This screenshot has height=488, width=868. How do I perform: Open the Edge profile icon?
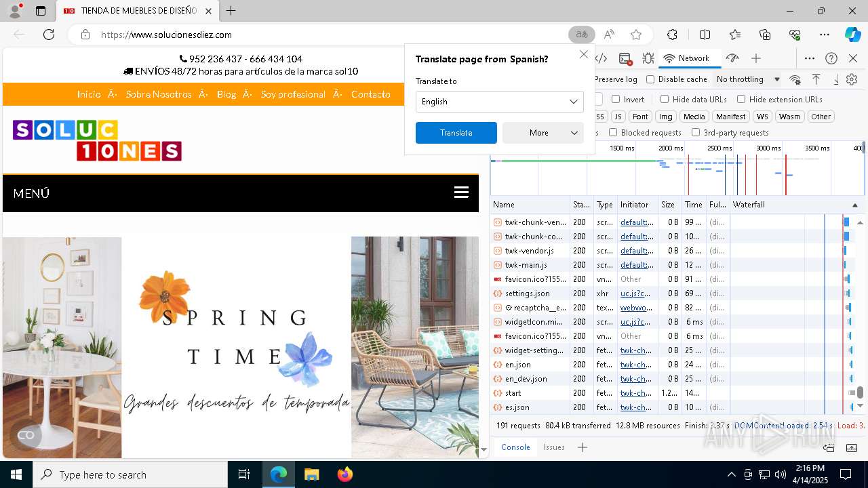pos(15,11)
